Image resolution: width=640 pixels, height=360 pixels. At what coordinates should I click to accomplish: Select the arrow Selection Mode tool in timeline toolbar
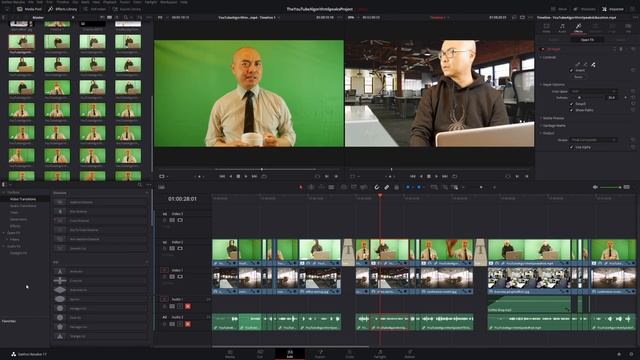[x=301, y=187]
